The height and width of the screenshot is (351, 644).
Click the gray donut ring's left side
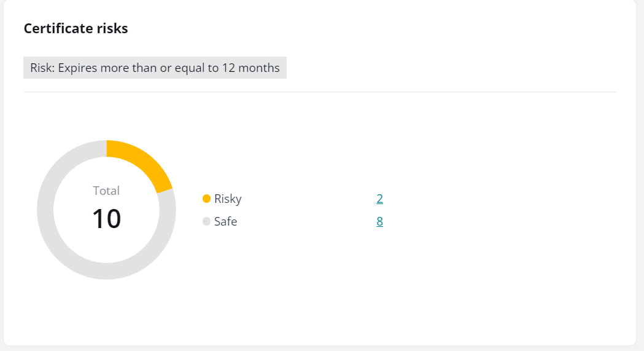tap(45, 210)
